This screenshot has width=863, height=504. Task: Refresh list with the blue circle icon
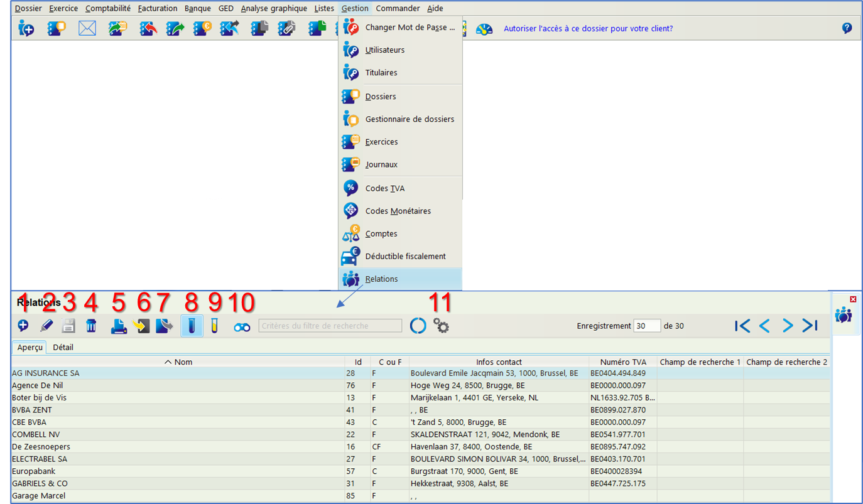click(418, 326)
